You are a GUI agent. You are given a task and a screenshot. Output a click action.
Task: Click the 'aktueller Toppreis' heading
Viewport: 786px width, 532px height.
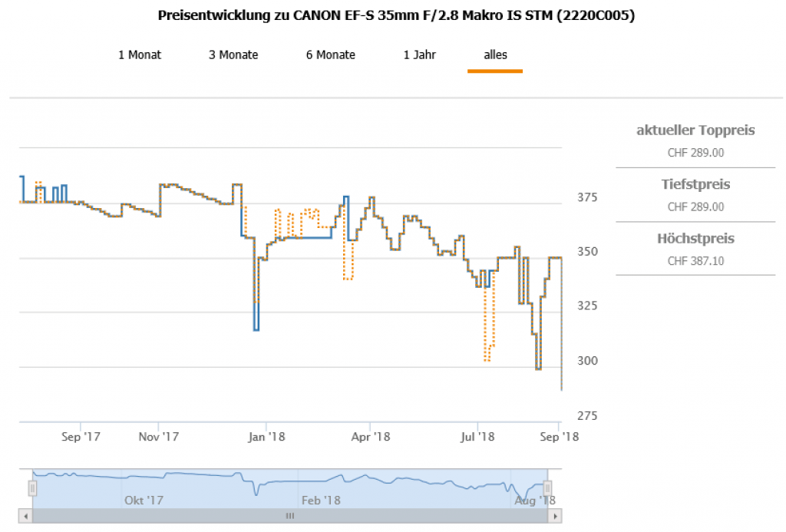pos(695,131)
